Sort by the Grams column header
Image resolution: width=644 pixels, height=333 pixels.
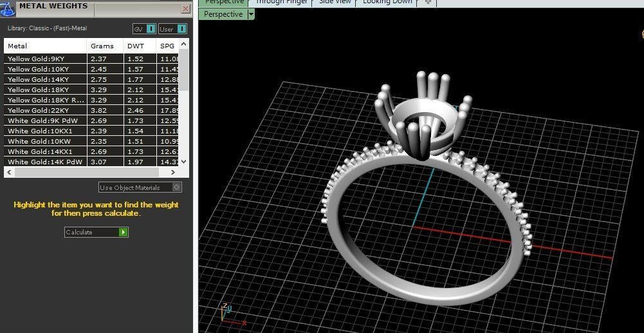coord(105,46)
